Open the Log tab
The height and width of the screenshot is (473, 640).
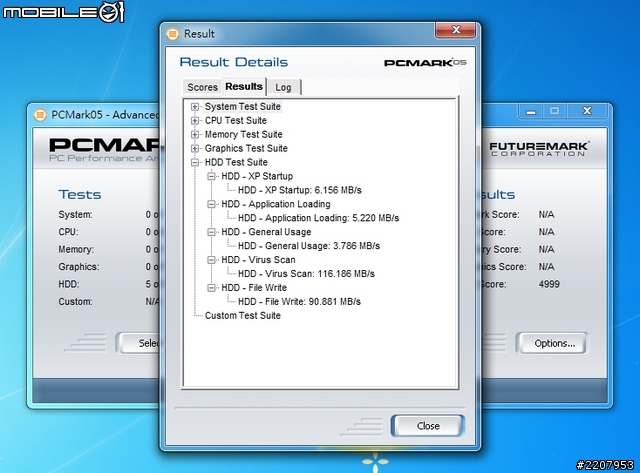coord(284,87)
